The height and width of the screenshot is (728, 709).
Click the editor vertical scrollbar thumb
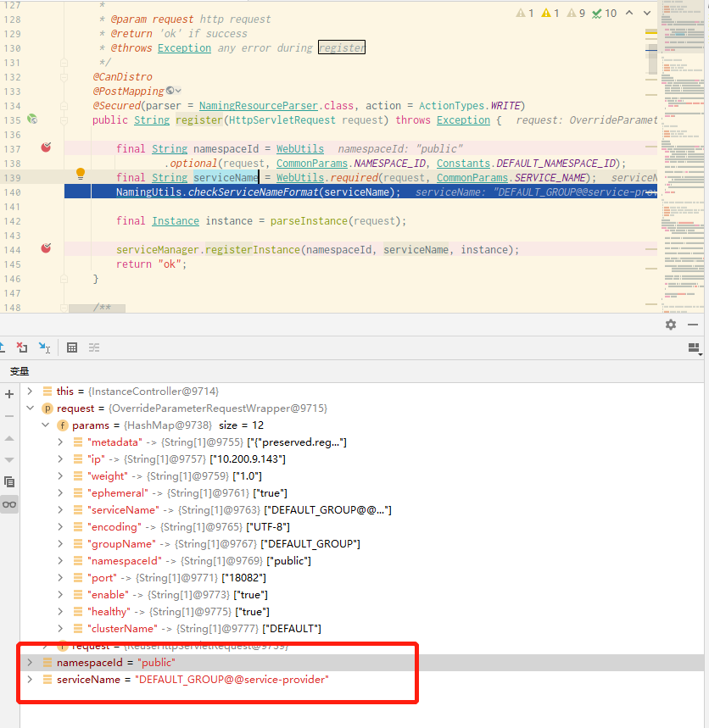(652, 60)
